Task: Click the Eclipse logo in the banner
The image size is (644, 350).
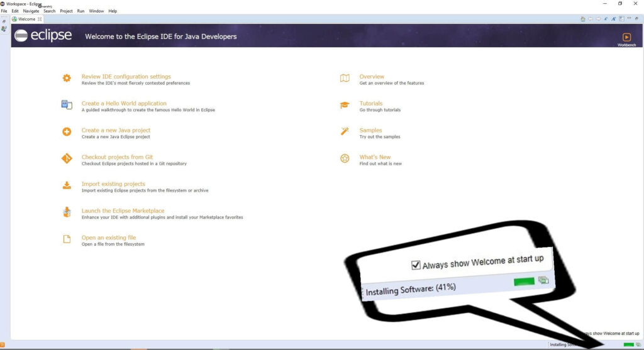Action: 43,36
